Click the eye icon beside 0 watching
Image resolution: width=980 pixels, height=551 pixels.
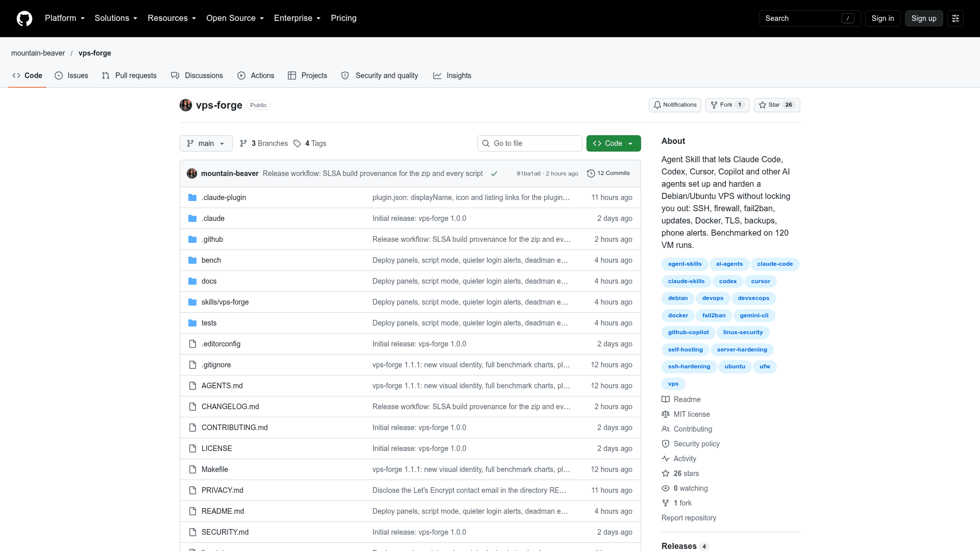pyautogui.click(x=666, y=488)
